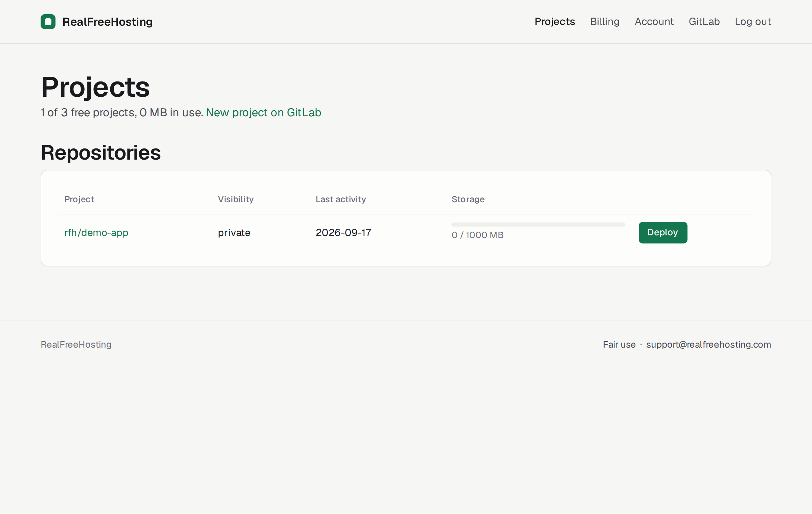Screen dimensions: 812x514
Task: Click the 2026-09-17 last activity date
Action: click(x=343, y=233)
